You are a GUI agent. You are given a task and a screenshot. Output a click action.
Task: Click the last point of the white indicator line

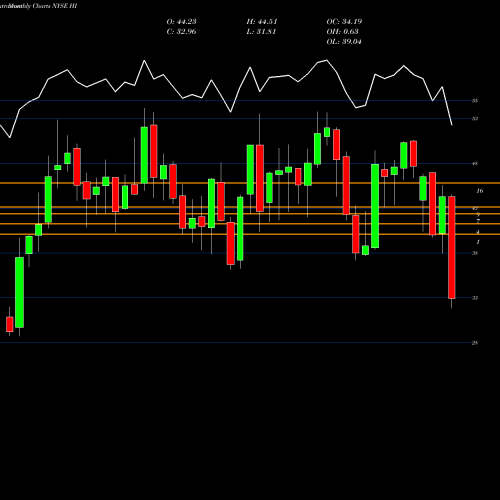452,125
